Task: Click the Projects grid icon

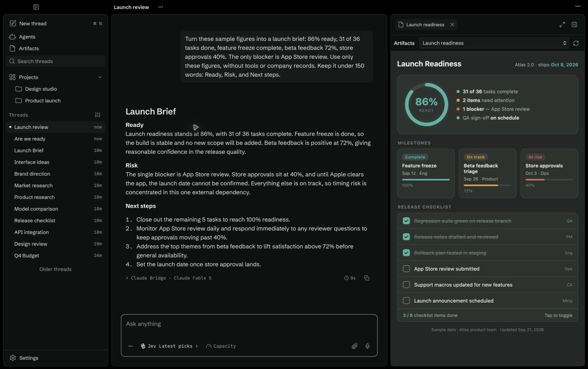Action: coord(12,77)
